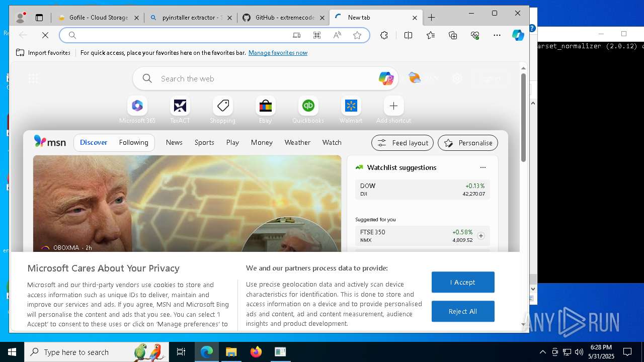This screenshot has width=644, height=362.
Task: Open Copilot icon in web search box
Action: pos(386,78)
